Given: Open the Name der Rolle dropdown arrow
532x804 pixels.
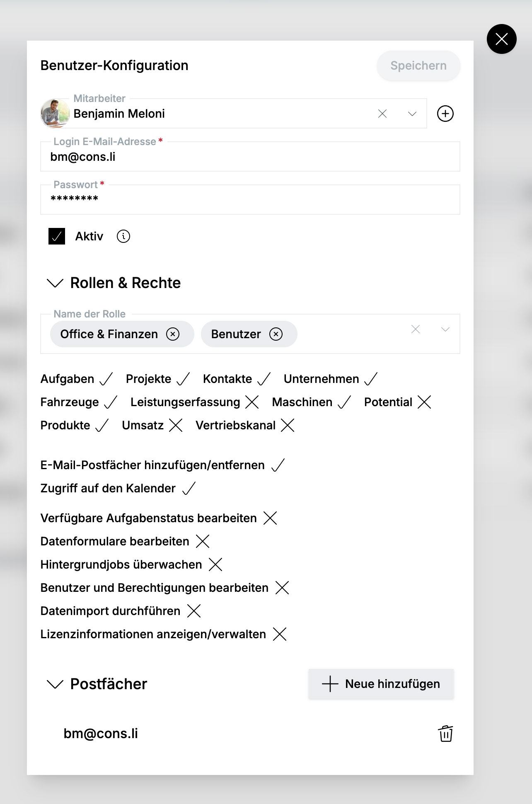Looking at the screenshot, I should coord(445,329).
